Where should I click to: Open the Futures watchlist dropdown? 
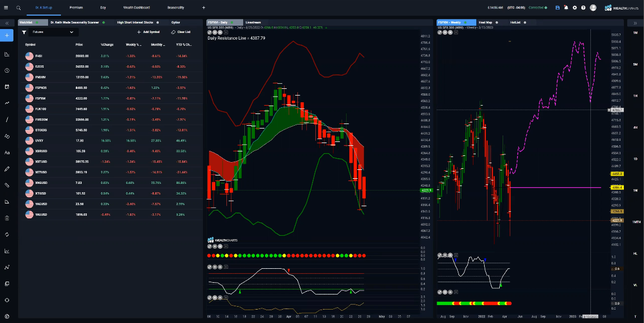coord(53,32)
